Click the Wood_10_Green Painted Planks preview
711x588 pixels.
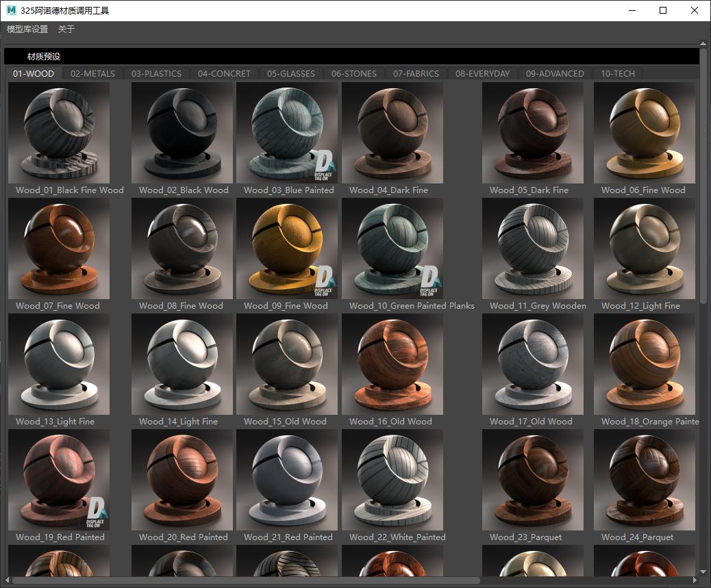[392, 248]
